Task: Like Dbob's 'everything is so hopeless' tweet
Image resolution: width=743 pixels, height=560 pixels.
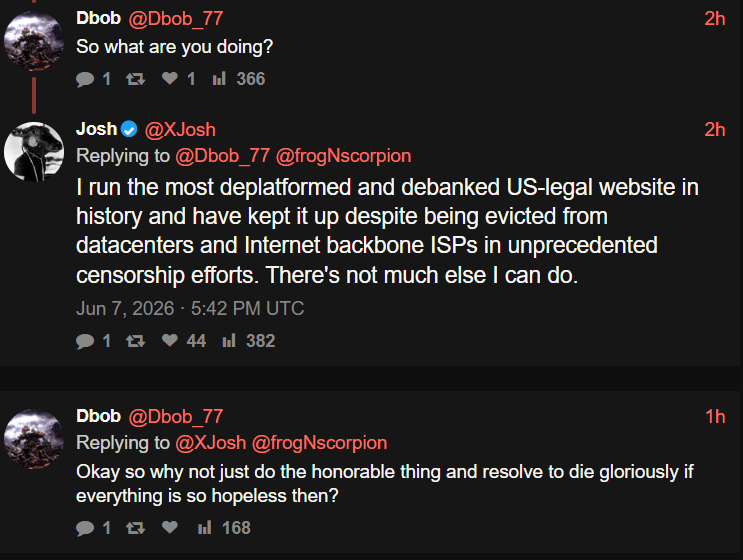Action: click(170, 527)
